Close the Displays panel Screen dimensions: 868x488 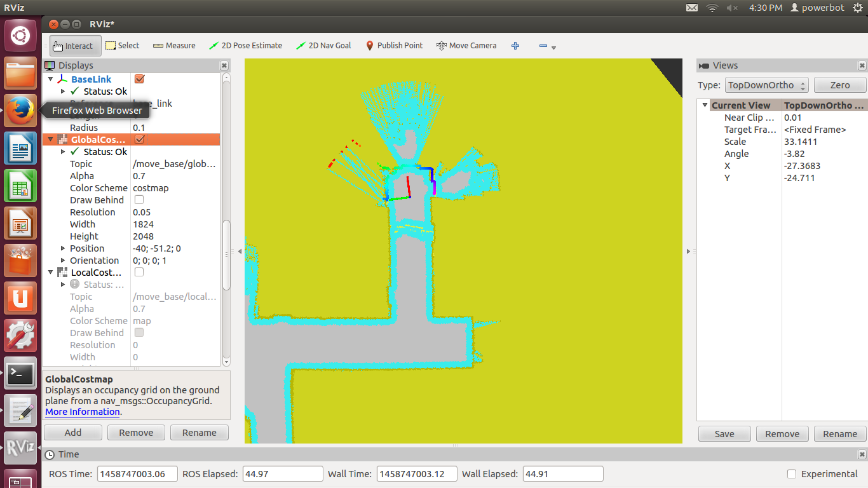(x=224, y=65)
